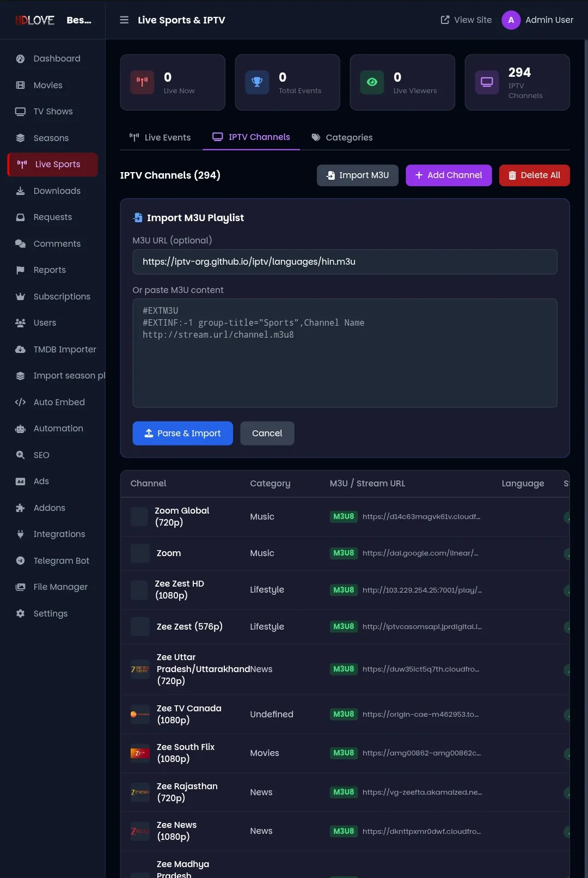The image size is (588, 878).
Task: Open the Integrations plug icon
Action: pyautogui.click(x=20, y=534)
